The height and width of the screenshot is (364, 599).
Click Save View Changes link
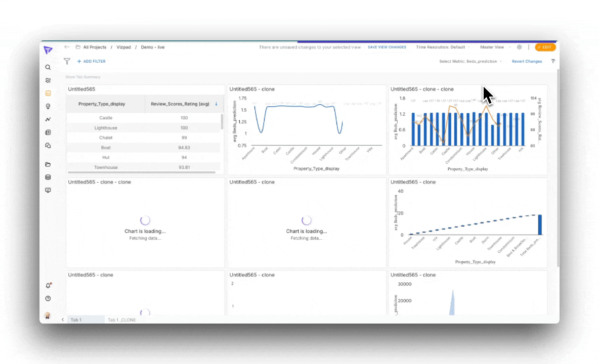pos(387,47)
